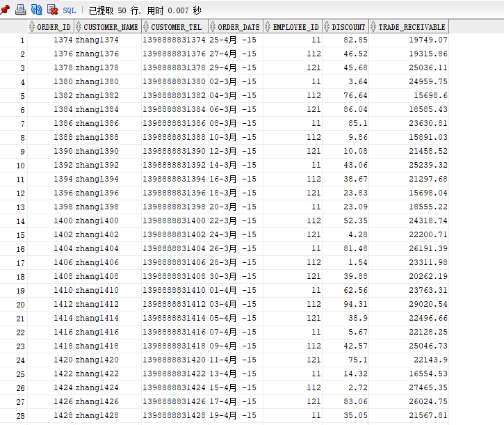Click customer name zhang1400
Image resolution: width=504 pixels, height=425 pixels.
(x=108, y=220)
